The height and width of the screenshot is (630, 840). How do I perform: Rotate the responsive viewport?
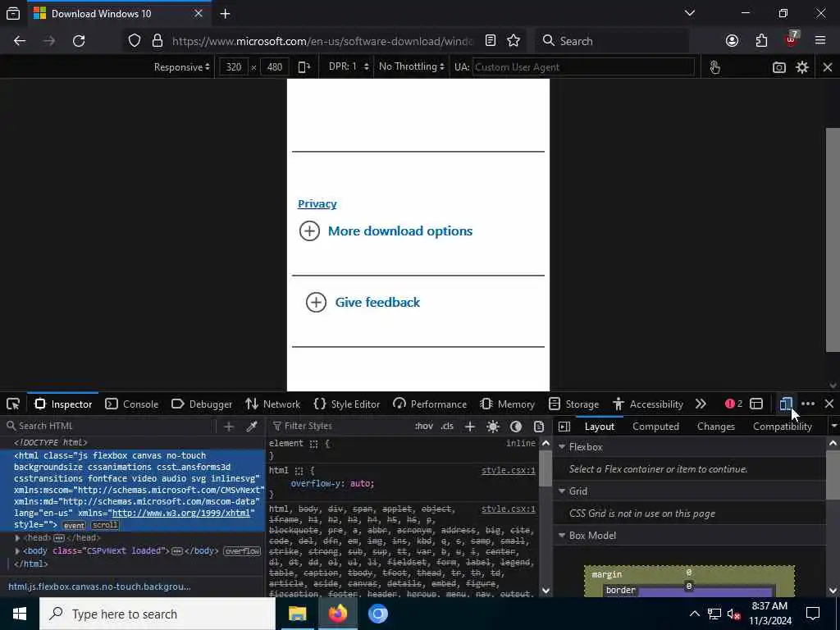(x=304, y=67)
